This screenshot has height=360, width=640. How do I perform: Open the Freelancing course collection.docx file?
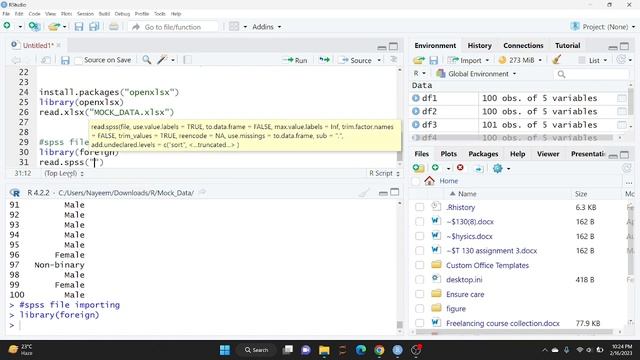[x=502, y=323]
